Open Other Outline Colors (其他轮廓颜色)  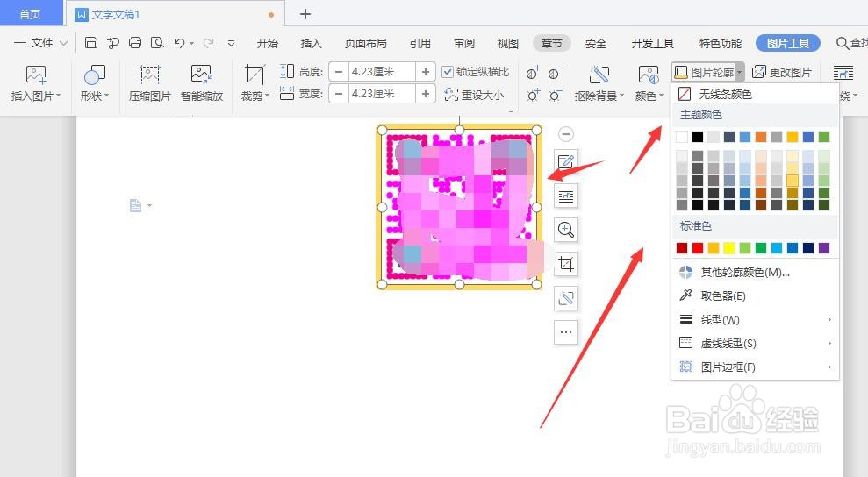point(755,272)
